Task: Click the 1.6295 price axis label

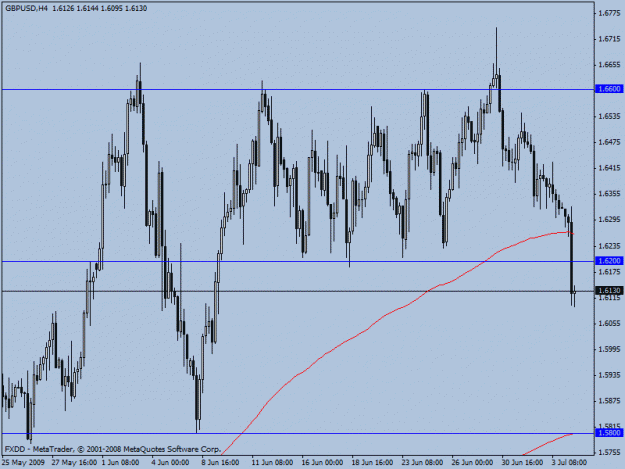Action: click(610, 220)
